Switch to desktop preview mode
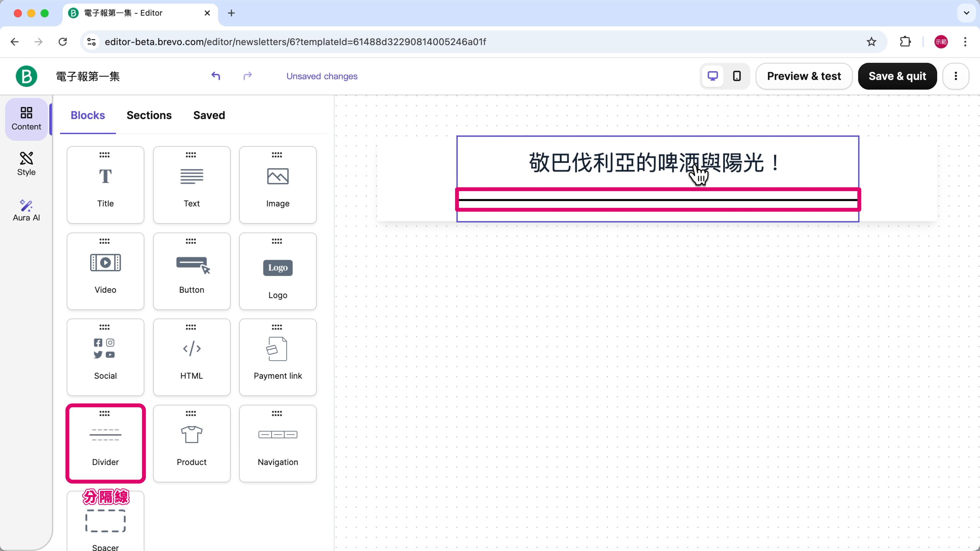The image size is (980, 551). point(712,76)
